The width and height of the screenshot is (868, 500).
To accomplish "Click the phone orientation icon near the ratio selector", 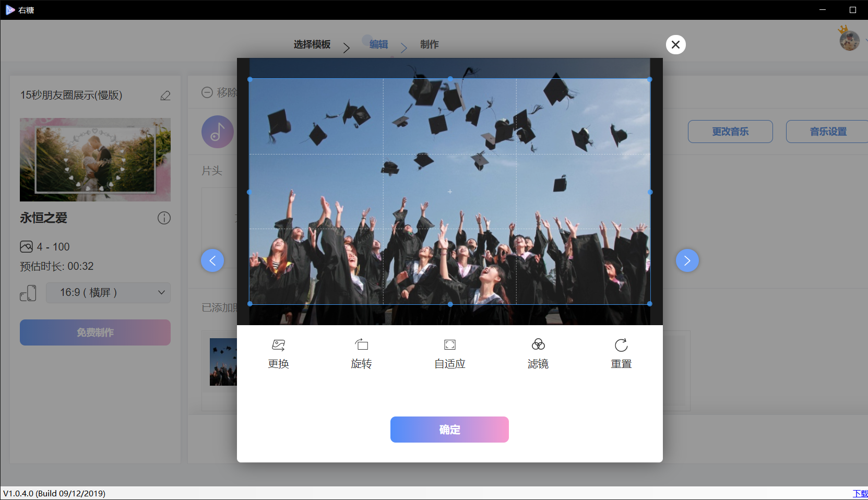I will point(28,293).
